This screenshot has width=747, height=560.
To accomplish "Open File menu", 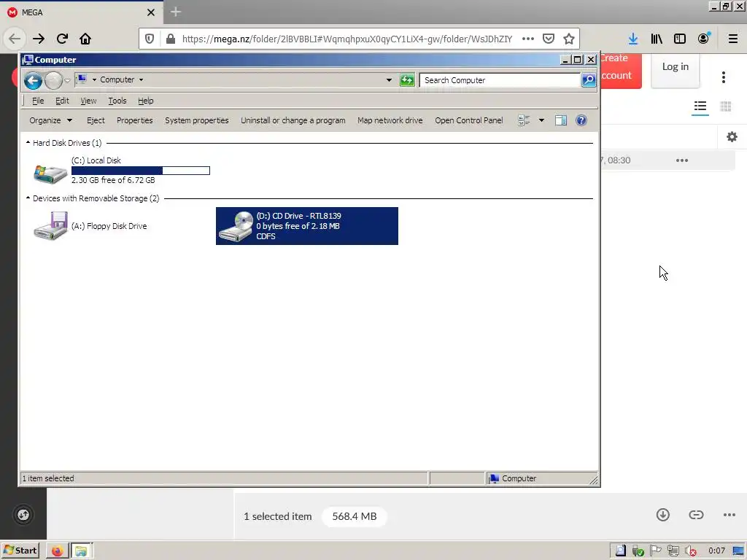I will click(38, 101).
